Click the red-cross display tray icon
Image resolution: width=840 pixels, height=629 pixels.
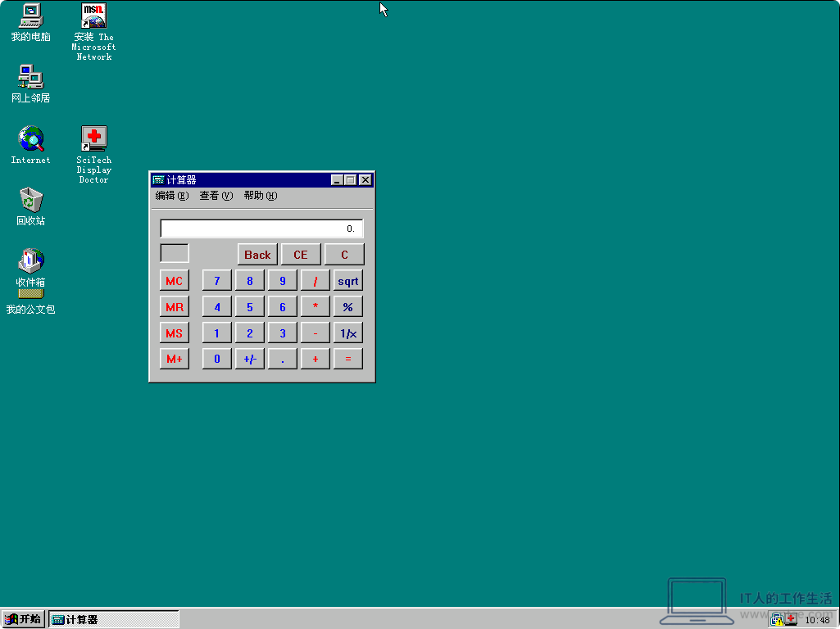[792, 619]
